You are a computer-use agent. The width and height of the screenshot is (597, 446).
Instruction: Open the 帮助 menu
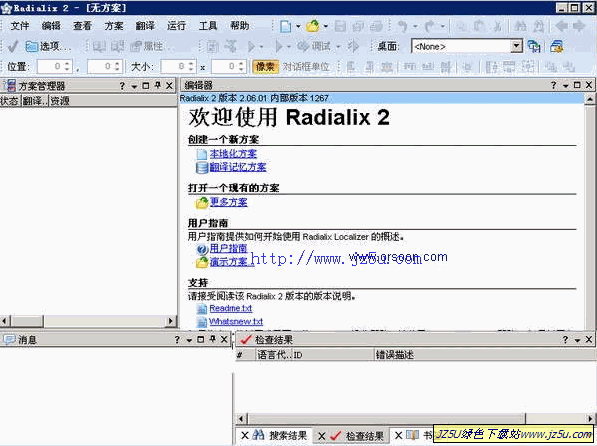[x=239, y=26]
